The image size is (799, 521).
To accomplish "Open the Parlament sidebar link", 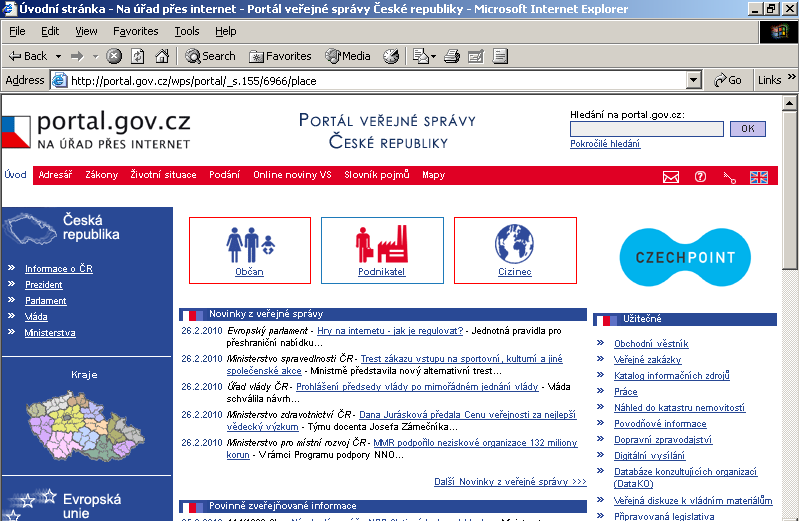I will click(x=46, y=301).
